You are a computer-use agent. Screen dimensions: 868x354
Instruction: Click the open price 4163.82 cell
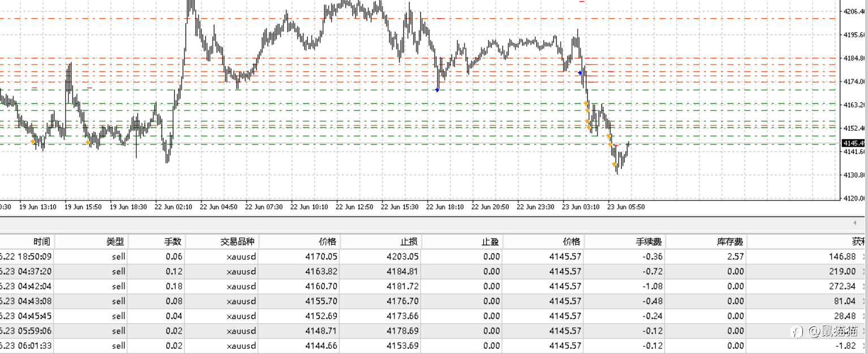coord(321,271)
